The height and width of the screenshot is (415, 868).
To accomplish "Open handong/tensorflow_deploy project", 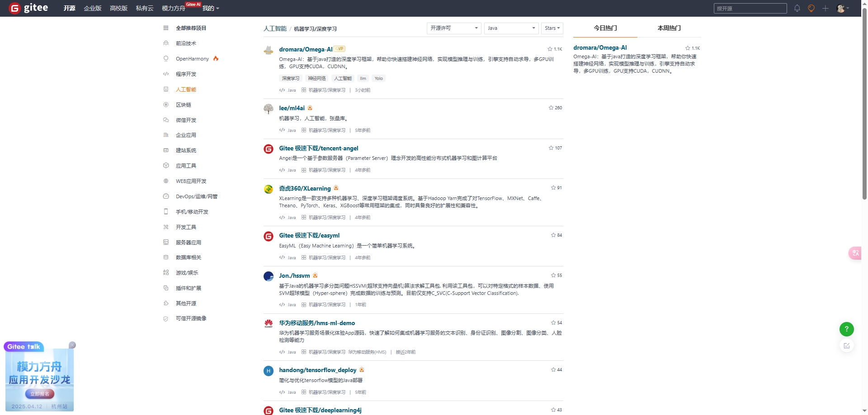I will point(318,370).
